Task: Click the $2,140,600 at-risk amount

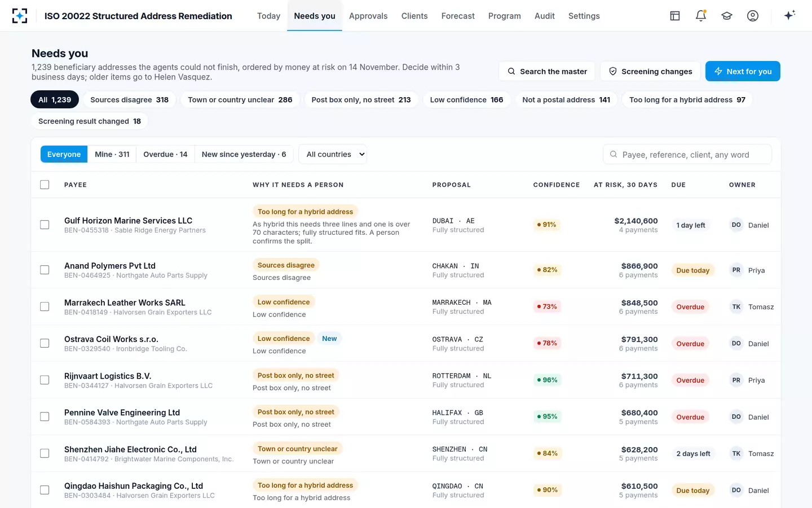Action: (636, 221)
